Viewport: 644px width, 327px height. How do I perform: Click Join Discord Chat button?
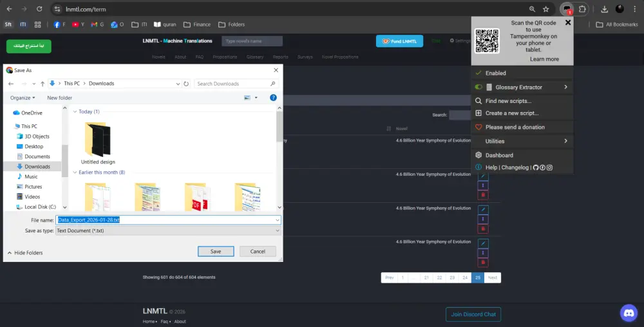[x=473, y=314]
